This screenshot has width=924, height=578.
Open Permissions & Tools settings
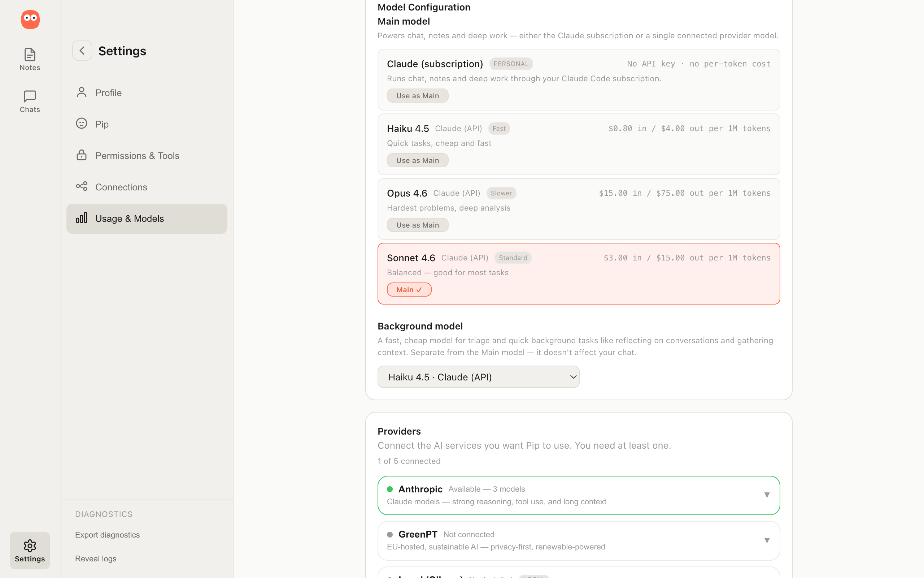tap(147, 156)
